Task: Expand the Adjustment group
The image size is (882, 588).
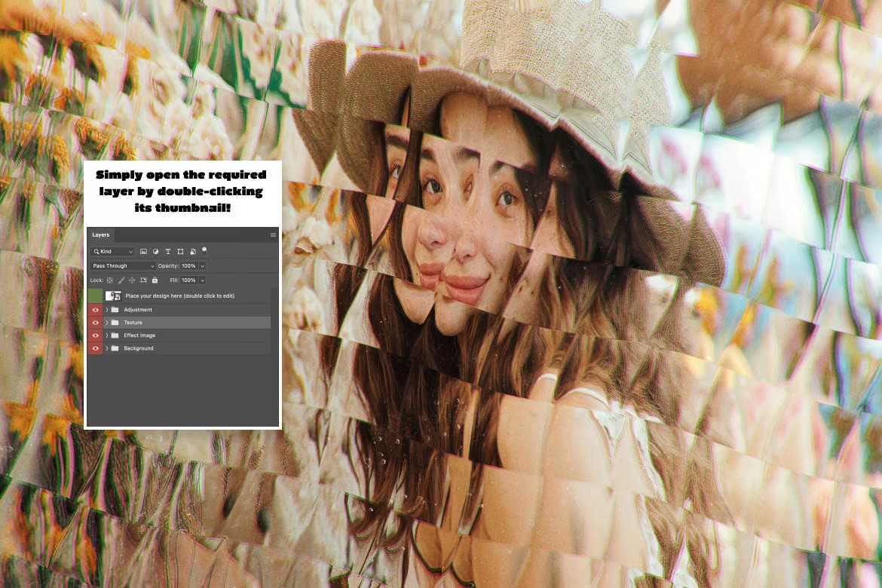Action: point(106,310)
